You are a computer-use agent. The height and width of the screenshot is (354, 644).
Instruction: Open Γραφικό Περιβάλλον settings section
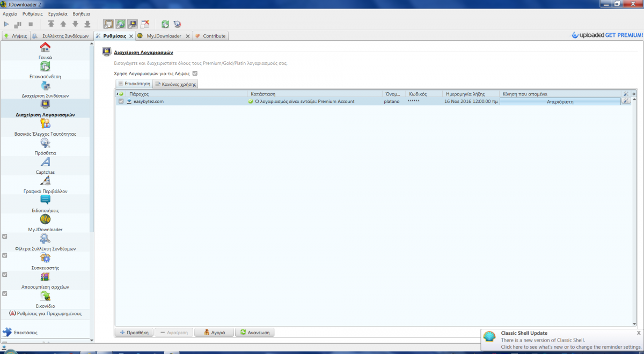pos(45,185)
